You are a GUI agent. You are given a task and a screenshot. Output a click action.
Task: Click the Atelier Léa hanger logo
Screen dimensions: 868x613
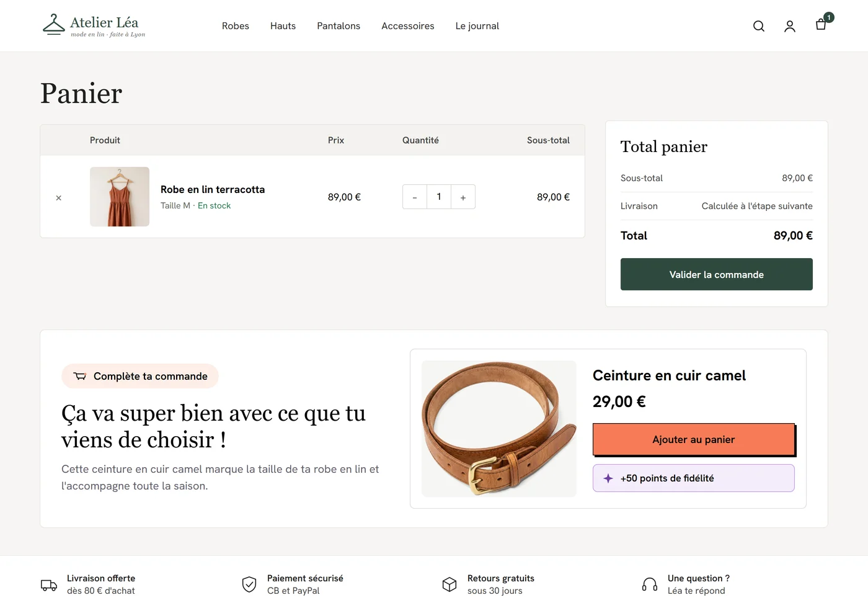(54, 25)
